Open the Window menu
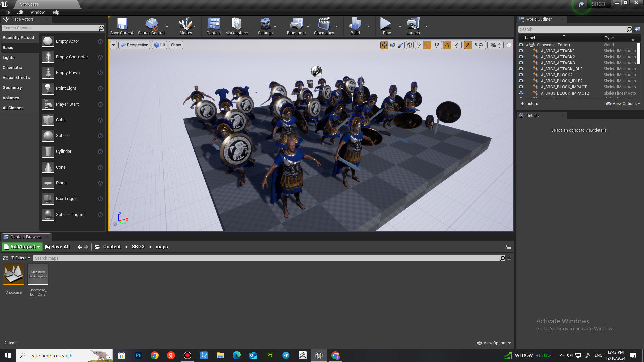 pos(37,12)
